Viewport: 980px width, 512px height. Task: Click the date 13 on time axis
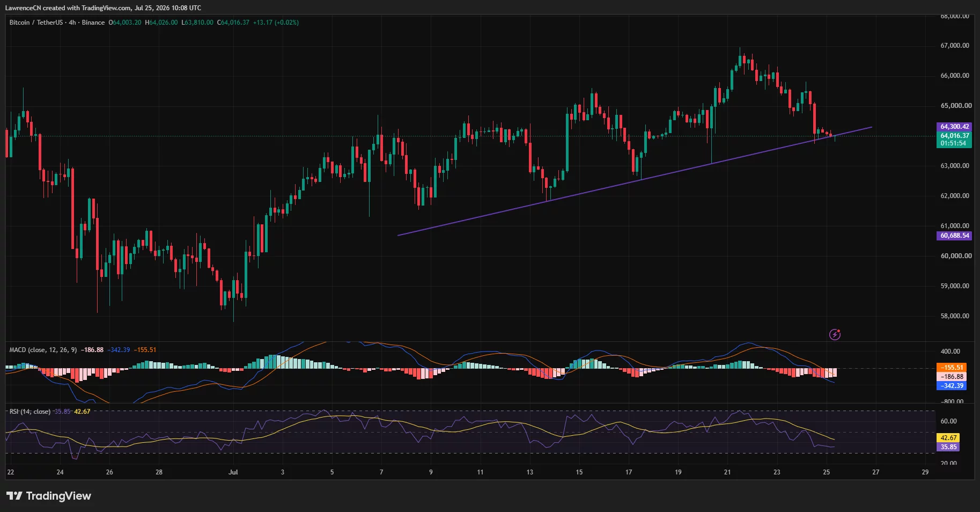coord(530,472)
